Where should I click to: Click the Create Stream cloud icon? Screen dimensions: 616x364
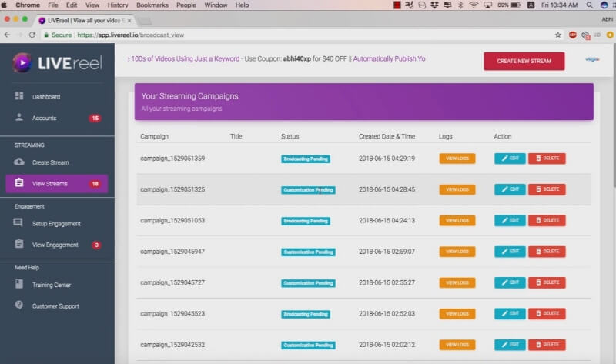coord(18,162)
